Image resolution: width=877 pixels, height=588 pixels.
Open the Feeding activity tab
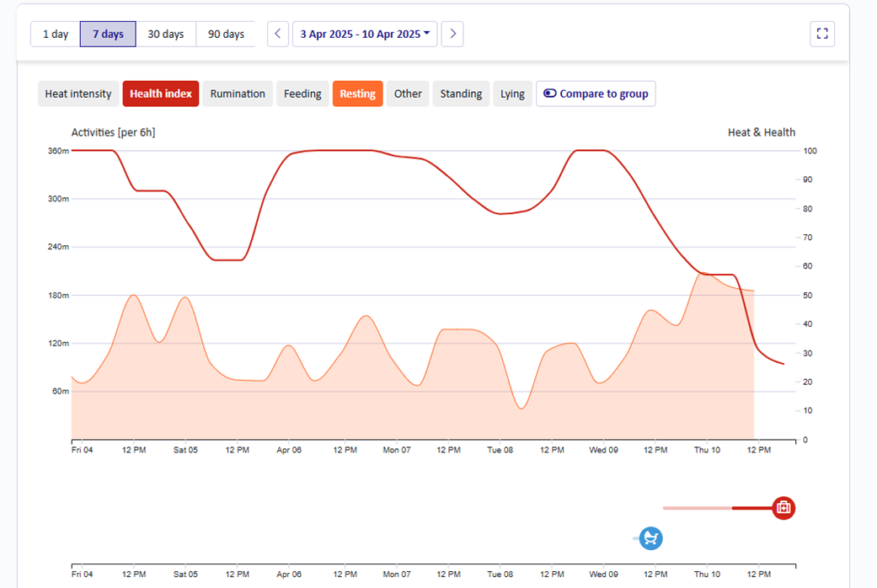302,94
